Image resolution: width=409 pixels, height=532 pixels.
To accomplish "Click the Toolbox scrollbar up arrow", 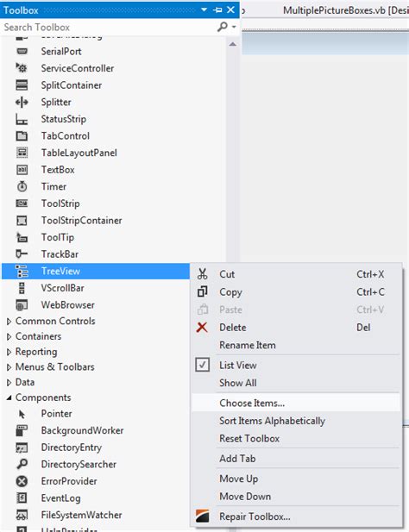I will (x=232, y=44).
